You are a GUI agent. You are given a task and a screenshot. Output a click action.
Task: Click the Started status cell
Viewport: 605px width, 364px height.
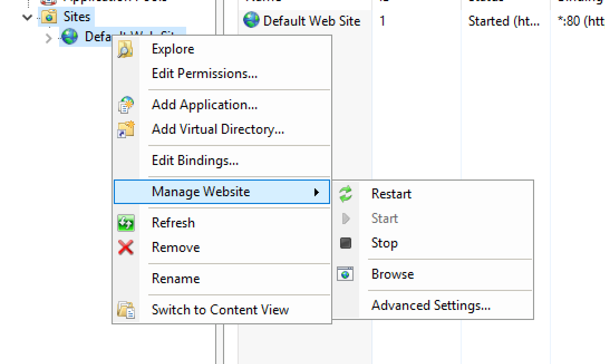coord(504,21)
